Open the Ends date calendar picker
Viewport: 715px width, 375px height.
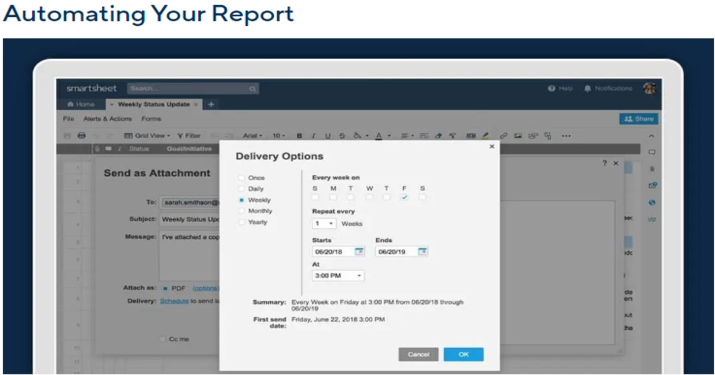423,251
